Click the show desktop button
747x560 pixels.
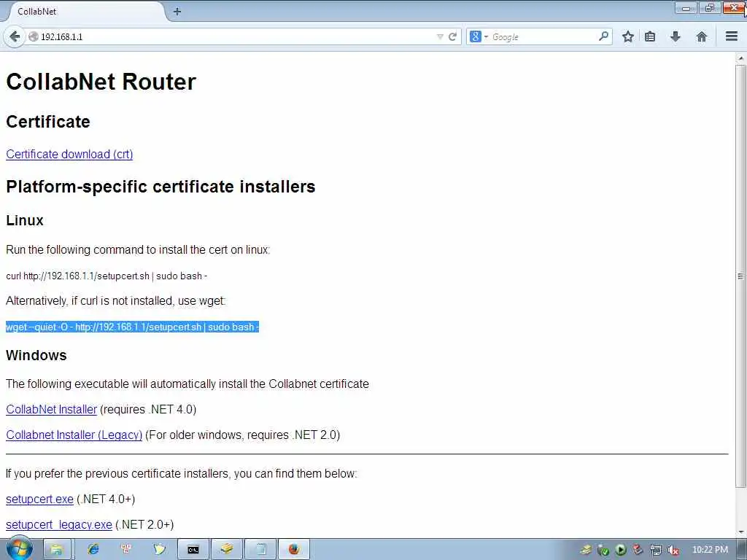[x=742, y=550]
